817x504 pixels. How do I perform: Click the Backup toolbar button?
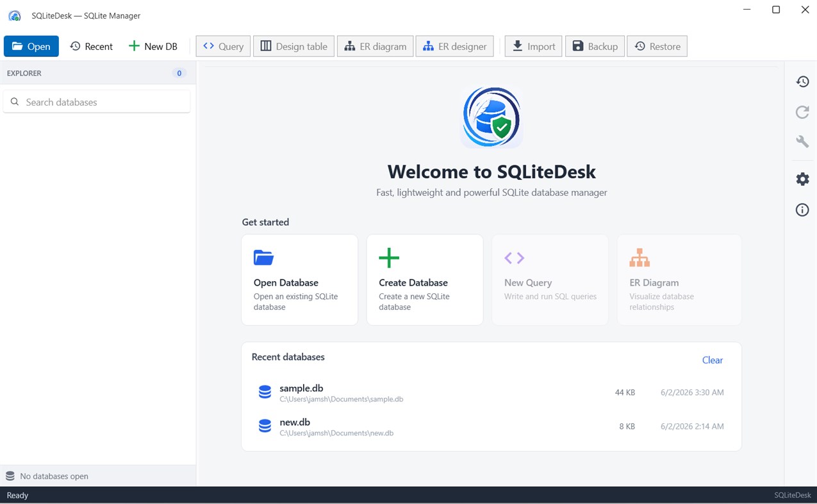[595, 46]
